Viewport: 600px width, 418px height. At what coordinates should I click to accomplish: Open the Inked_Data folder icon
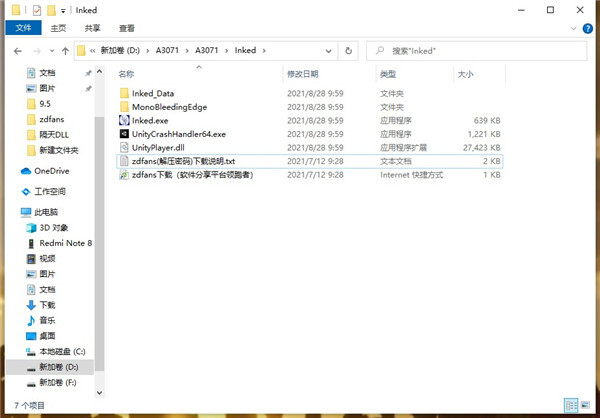point(124,93)
